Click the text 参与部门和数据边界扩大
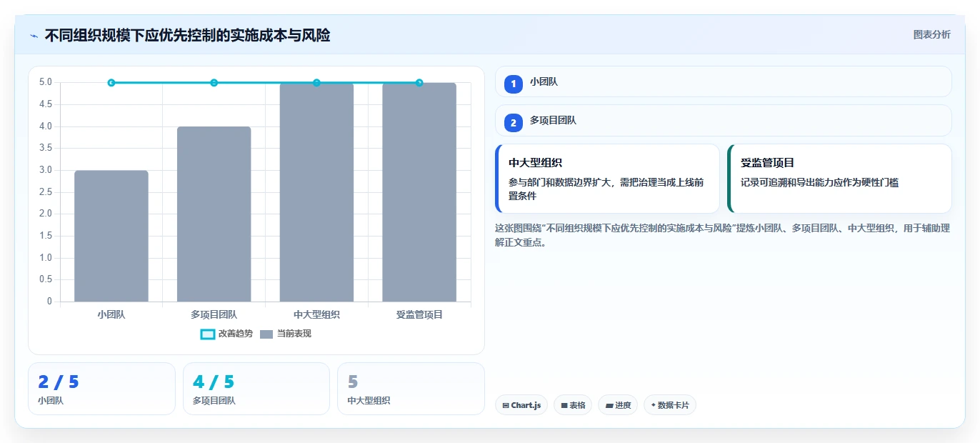Image resolution: width=980 pixels, height=443 pixels. [x=562, y=182]
